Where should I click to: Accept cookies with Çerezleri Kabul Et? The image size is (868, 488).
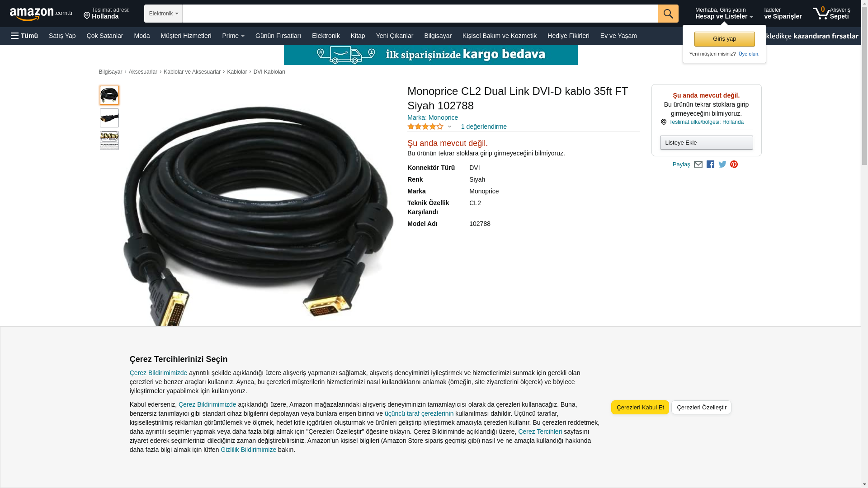coord(640,408)
